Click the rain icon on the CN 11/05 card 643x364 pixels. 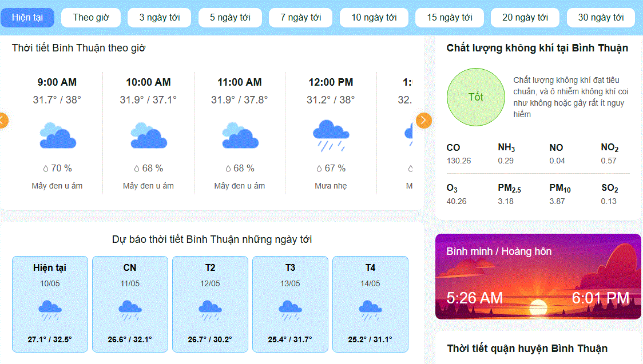click(130, 310)
